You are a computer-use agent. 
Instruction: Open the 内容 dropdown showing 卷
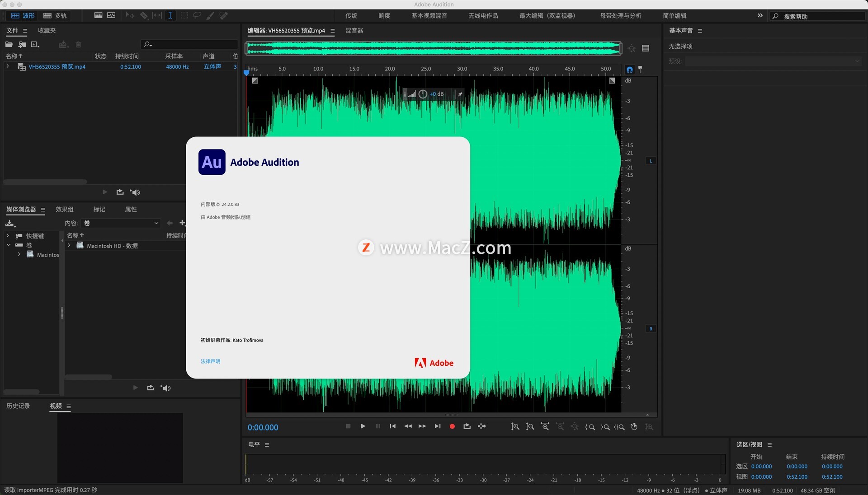(121, 223)
